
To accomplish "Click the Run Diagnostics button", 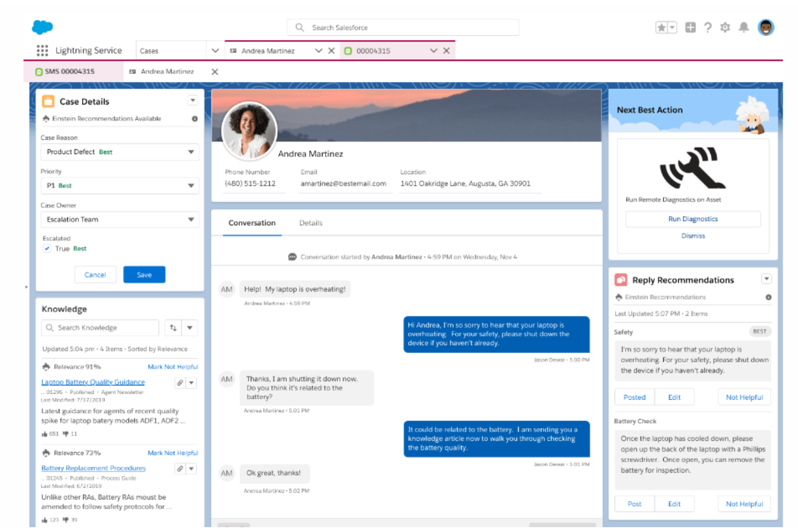I will (692, 219).
